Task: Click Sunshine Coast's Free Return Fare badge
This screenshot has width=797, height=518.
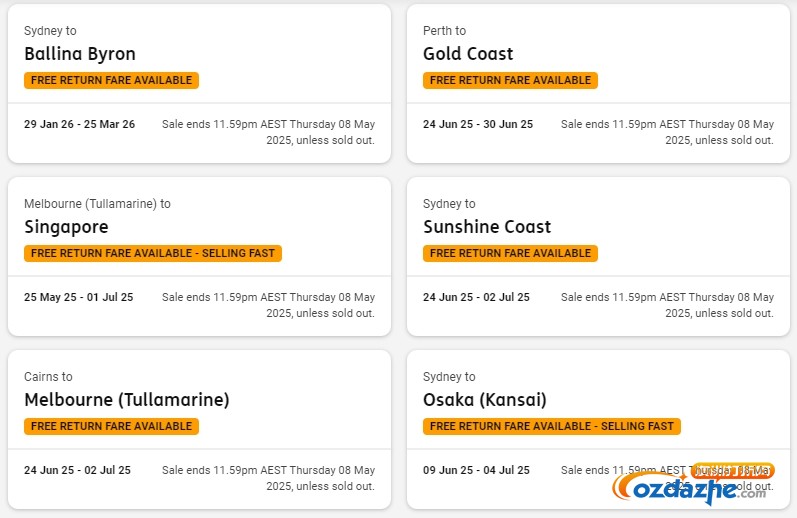Action: [x=510, y=253]
